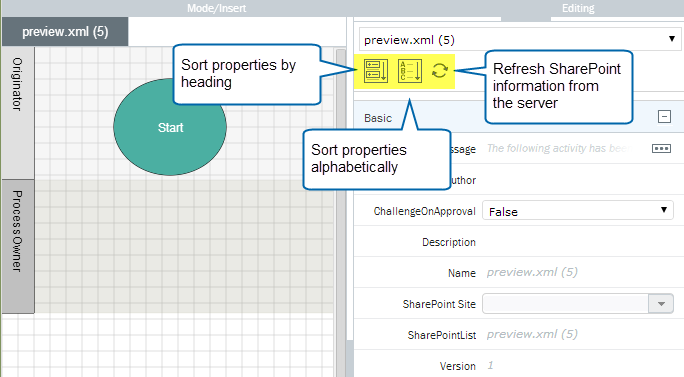Image resolution: width=684 pixels, height=377 pixels.
Task: Click the Description property field
Action: coord(580,242)
